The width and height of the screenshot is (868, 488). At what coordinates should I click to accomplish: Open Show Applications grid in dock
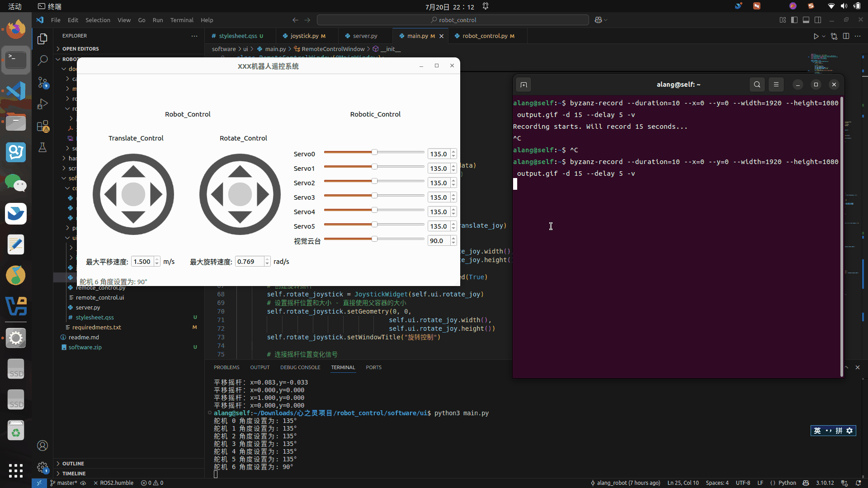point(16,470)
